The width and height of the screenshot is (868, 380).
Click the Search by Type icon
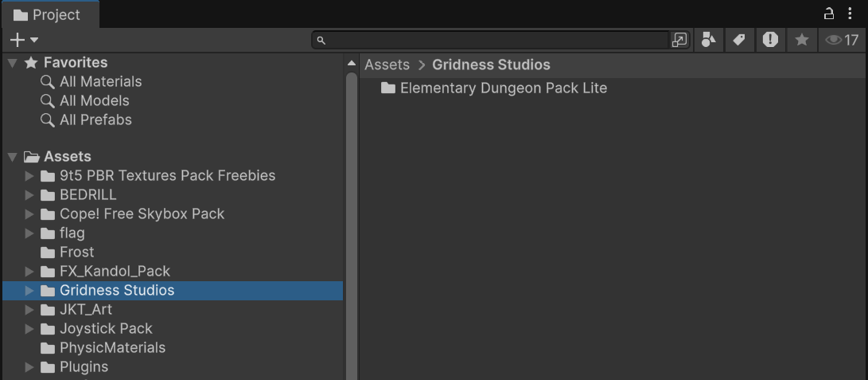point(708,40)
